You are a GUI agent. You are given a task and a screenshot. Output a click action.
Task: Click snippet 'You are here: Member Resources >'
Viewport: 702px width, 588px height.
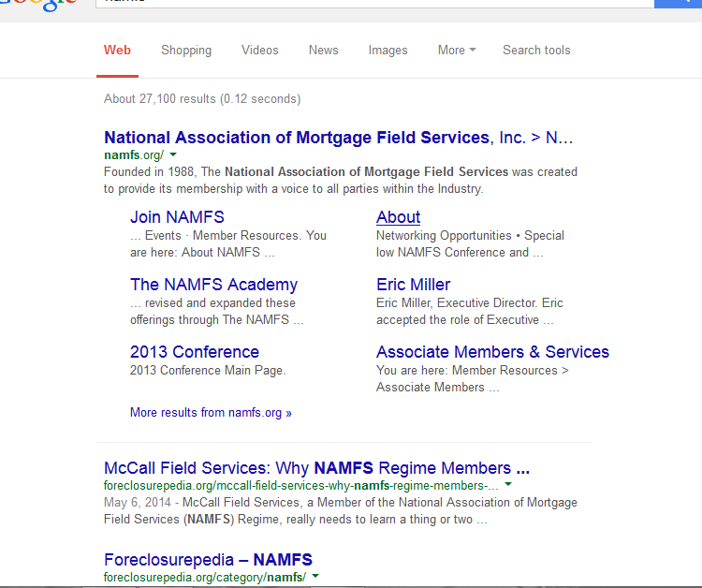tap(473, 371)
